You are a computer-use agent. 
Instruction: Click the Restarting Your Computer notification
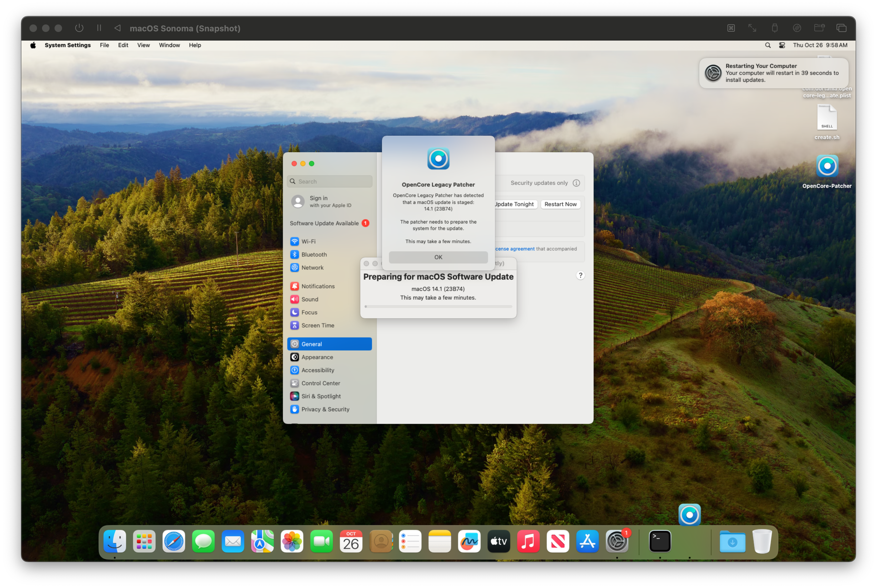coord(774,73)
